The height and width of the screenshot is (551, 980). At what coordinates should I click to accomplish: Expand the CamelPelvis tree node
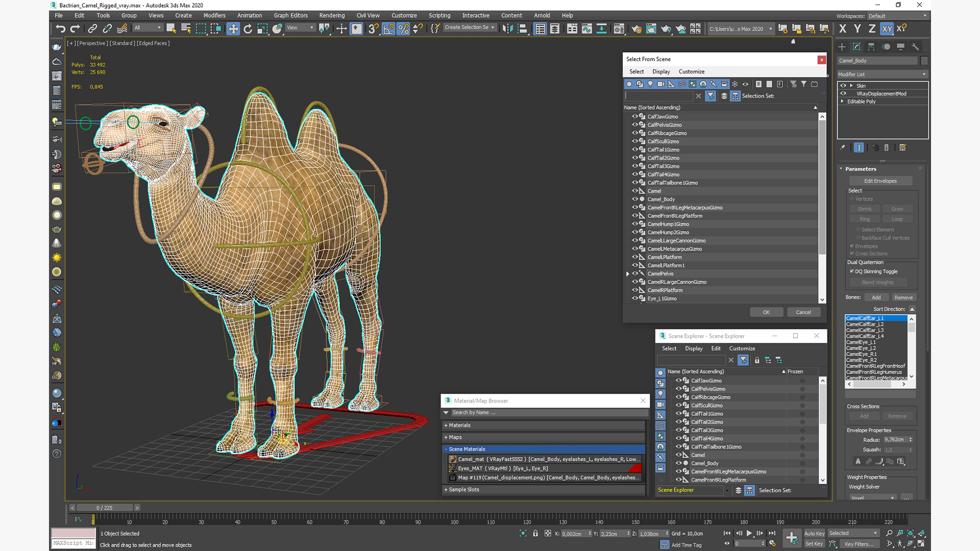point(628,274)
